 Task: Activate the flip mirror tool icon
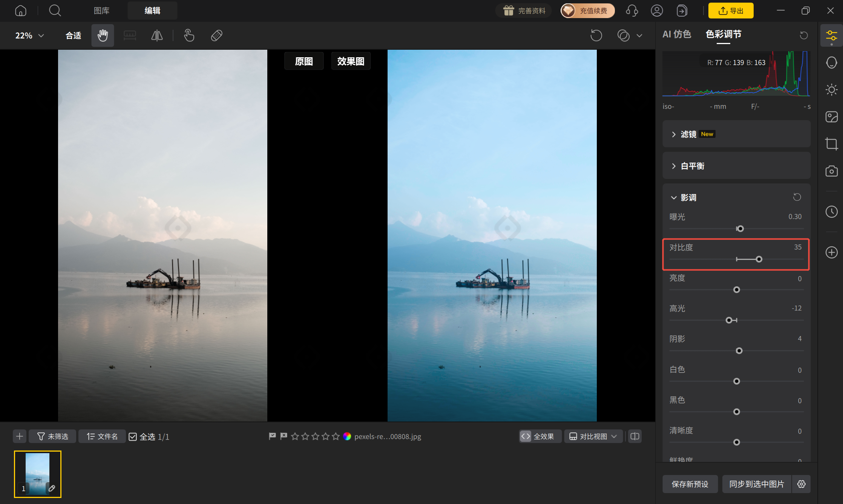pyautogui.click(x=157, y=35)
